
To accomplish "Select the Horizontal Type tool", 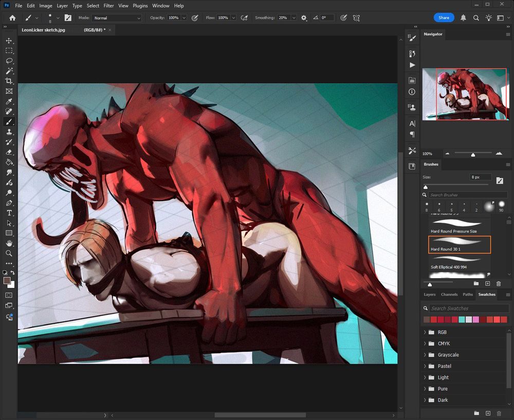I will pos(9,213).
